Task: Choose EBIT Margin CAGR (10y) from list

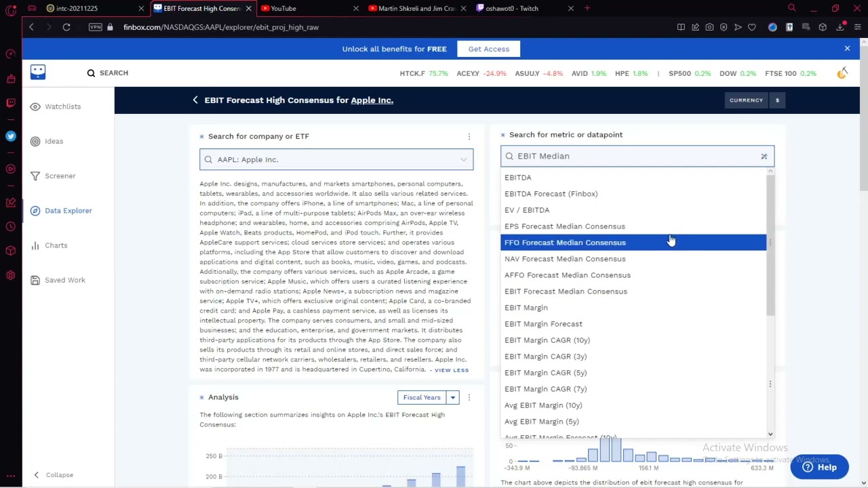Action: [x=633, y=340]
